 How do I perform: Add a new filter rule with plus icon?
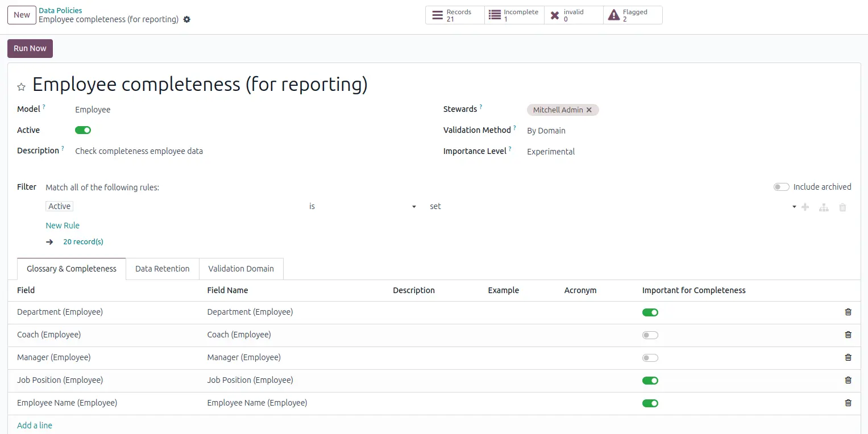click(x=805, y=207)
